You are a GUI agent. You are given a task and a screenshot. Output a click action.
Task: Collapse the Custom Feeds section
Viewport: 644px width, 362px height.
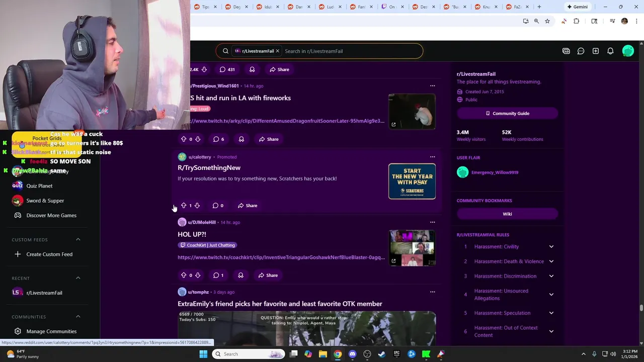tap(78, 240)
